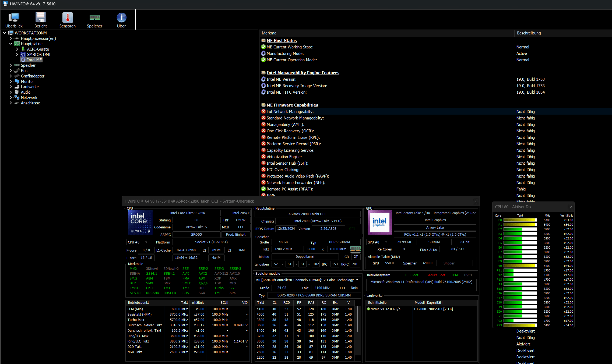
Task: Expand the Hauptprozessor(en) node
Action: pyautogui.click(x=11, y=38)
